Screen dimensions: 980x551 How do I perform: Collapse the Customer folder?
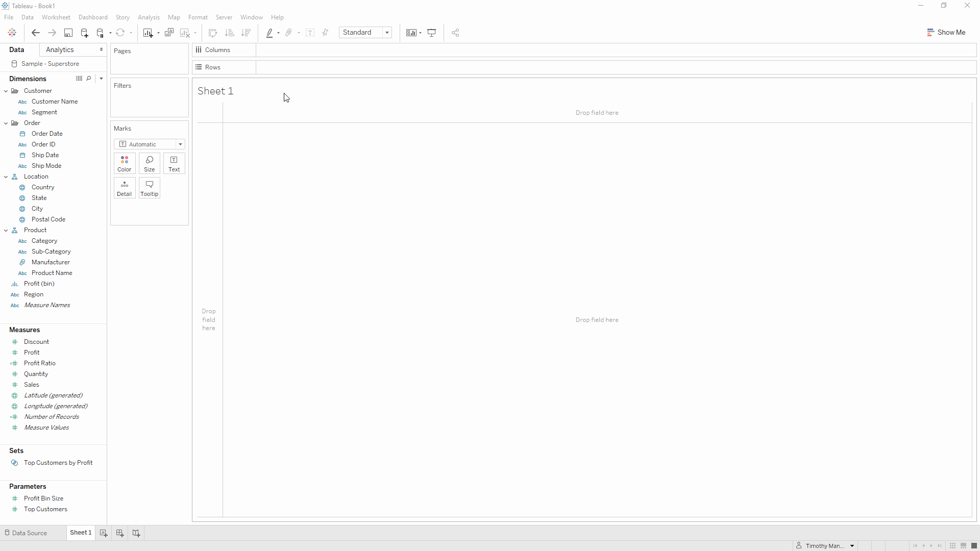point(6,91)
